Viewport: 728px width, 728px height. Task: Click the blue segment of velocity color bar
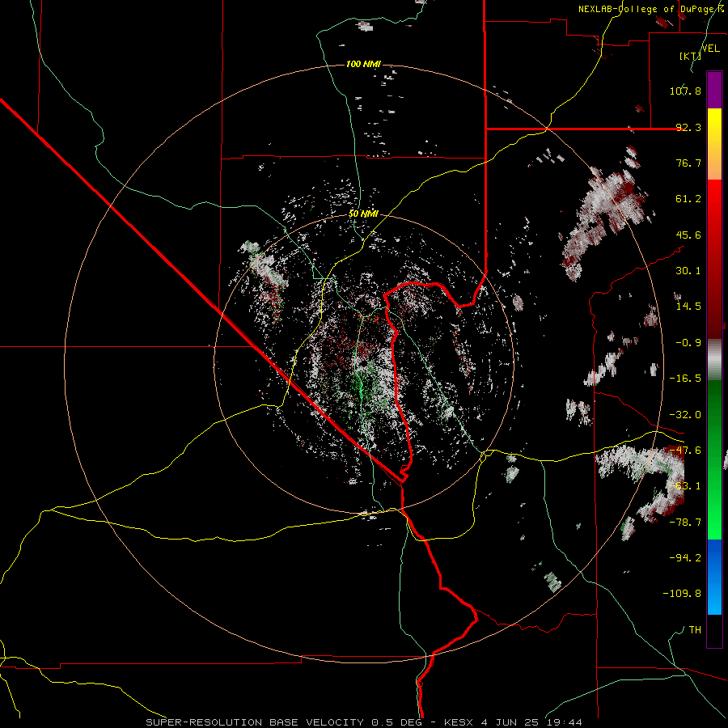(x=714, y=577)
